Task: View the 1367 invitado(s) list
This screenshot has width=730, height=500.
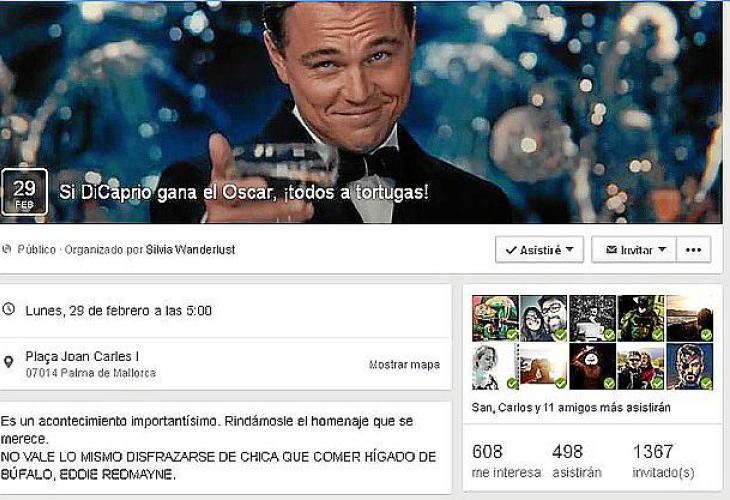Action: click(663, 461)
